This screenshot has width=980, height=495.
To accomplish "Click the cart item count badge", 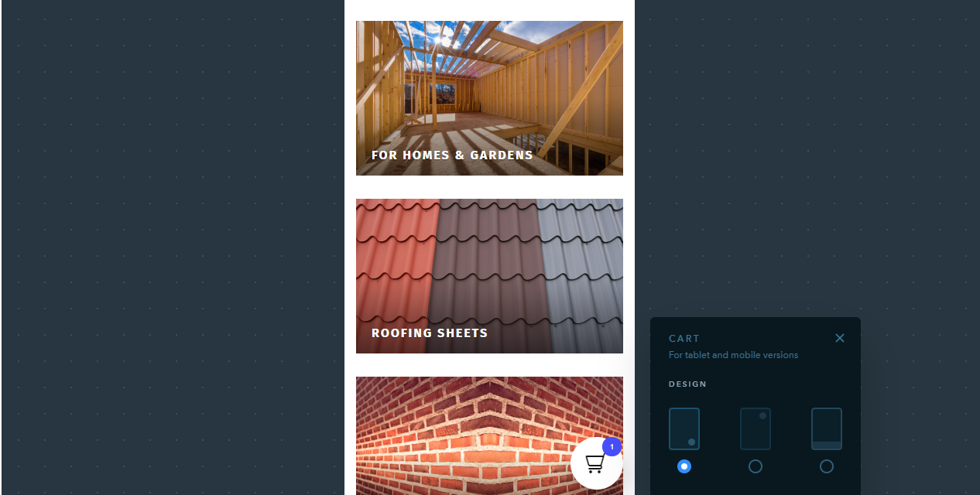I will coord(612,447).
